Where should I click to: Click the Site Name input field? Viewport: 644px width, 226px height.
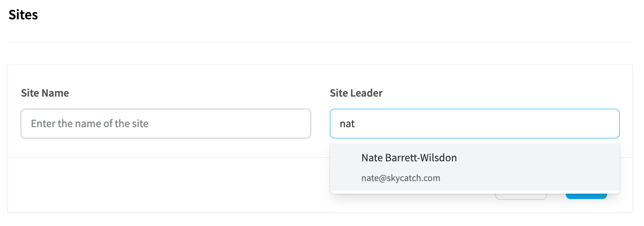(165, 124)
